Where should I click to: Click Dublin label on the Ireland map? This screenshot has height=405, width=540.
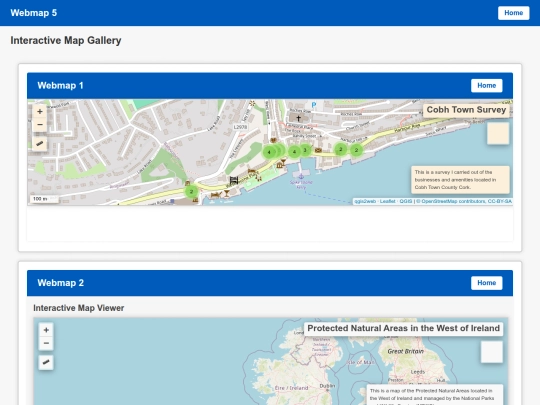(327, 386)
